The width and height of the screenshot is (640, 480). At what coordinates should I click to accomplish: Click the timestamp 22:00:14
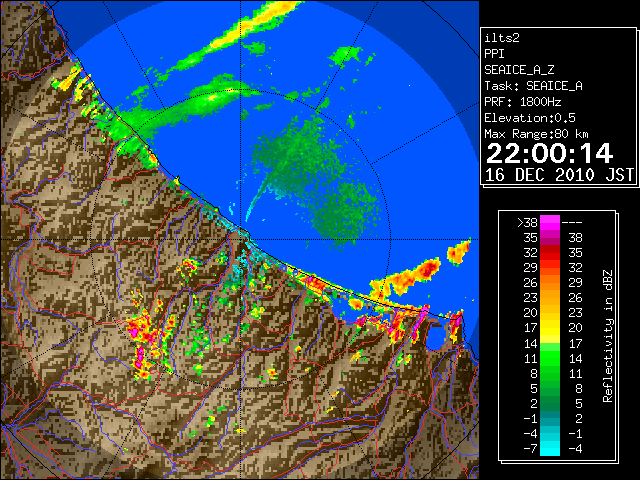(549, 153)
